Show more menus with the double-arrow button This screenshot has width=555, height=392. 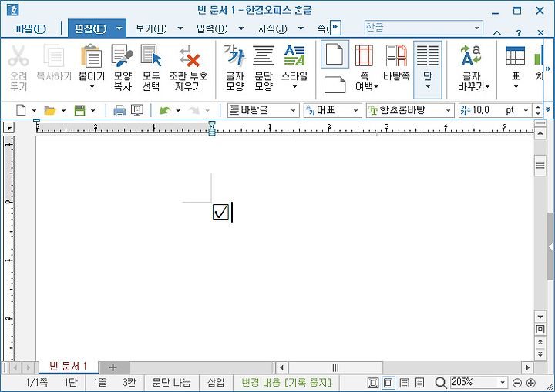click(x=335, y=27)
